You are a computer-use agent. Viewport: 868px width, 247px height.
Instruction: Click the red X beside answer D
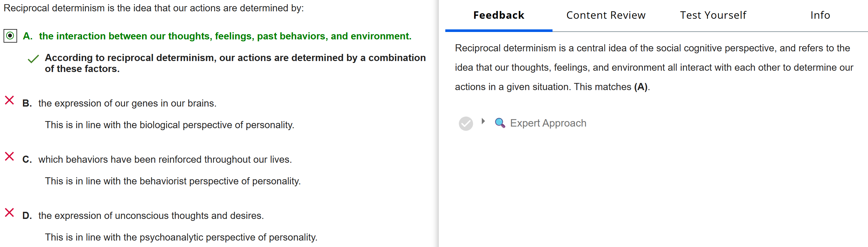coord(9,213)
